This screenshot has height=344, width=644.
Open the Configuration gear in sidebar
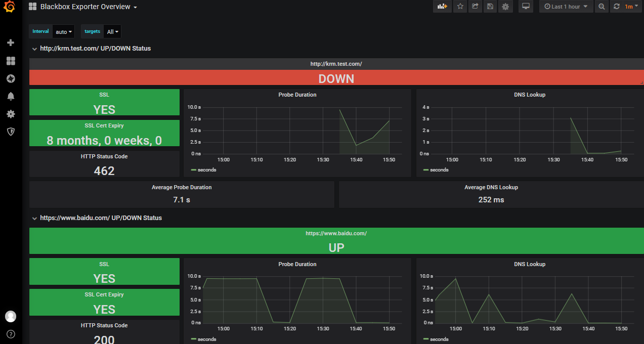11,114
